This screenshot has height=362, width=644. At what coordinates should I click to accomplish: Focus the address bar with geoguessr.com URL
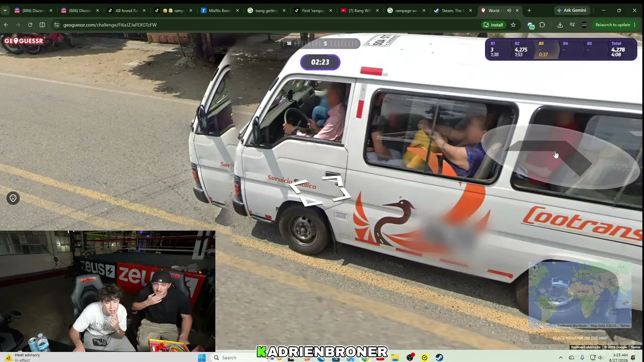click(x=267, y=25)
